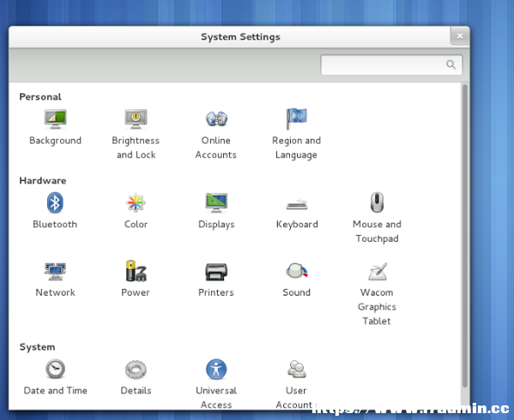Open the Color settings icon
Screen dimensions: 514x420
click(x=136, y=202)
